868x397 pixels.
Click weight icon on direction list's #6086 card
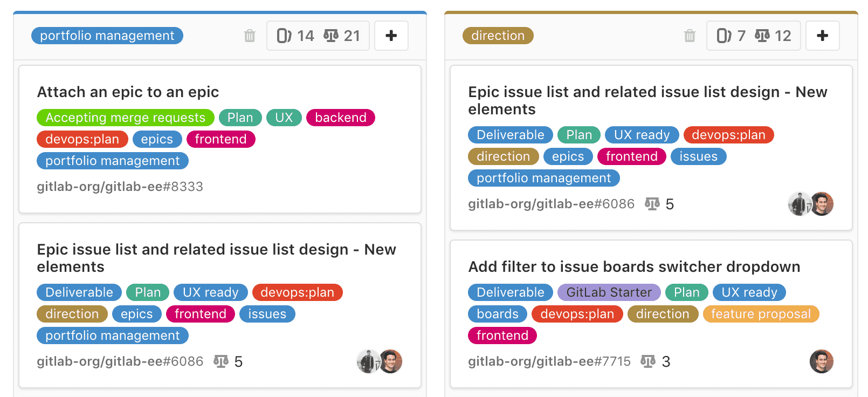(x=652, y=204)
